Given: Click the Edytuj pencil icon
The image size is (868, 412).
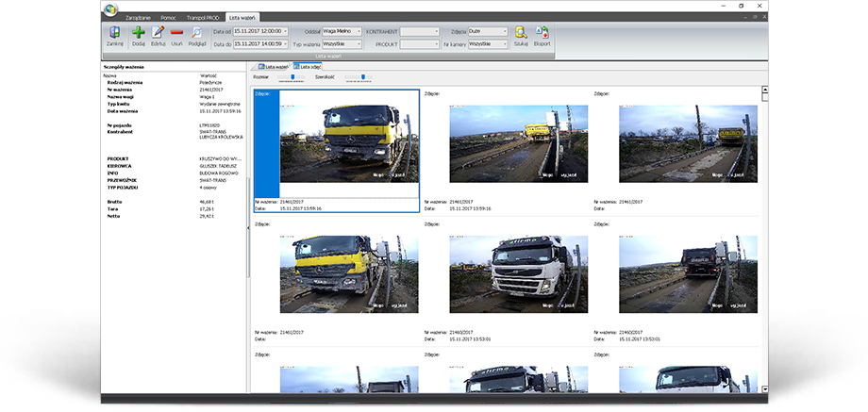Looking at the screenshot, I should [x=158, y=36].
